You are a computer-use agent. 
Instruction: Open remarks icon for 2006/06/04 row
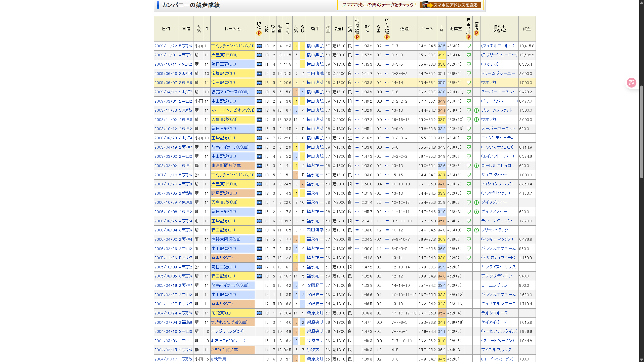tap(476, 230)
